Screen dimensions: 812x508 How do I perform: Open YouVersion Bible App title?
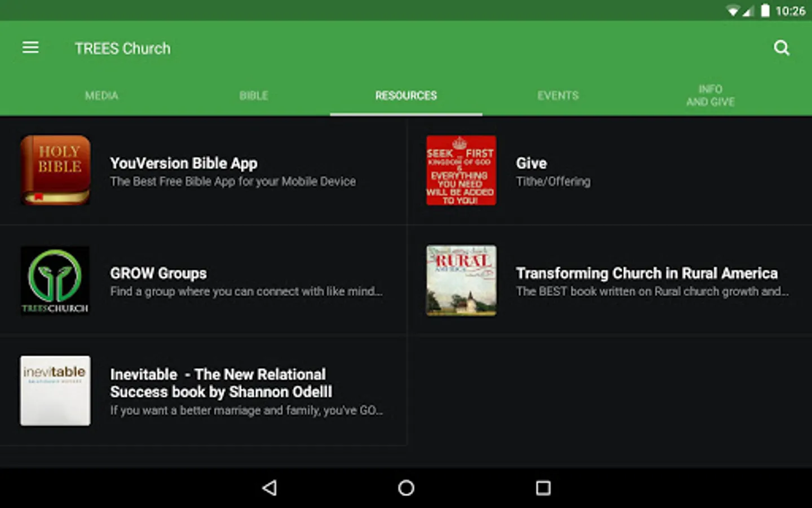[x=184, y=163]
